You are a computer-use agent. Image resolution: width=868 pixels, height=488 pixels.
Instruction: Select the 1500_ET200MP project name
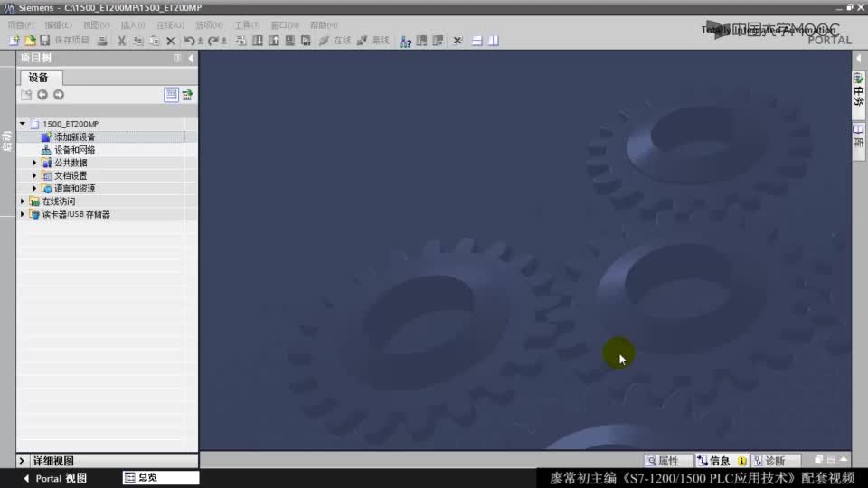pyautogui.click(x=71, y=124)
